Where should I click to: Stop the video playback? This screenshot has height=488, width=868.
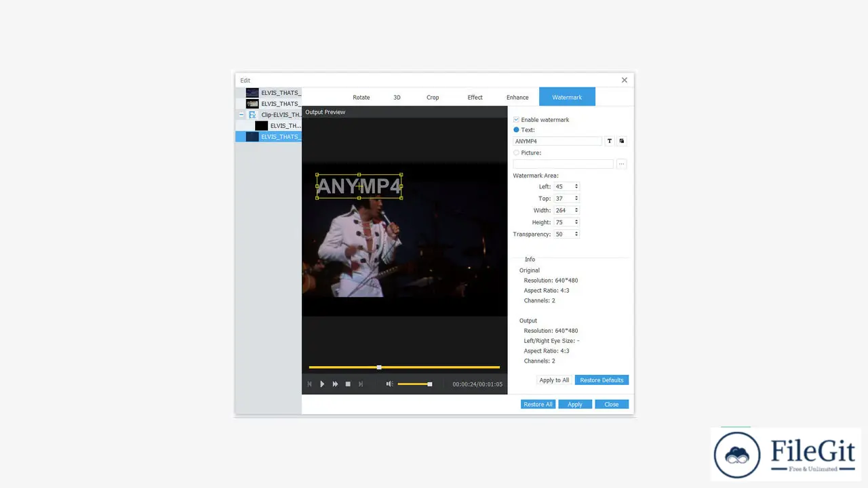pos(348,384)
